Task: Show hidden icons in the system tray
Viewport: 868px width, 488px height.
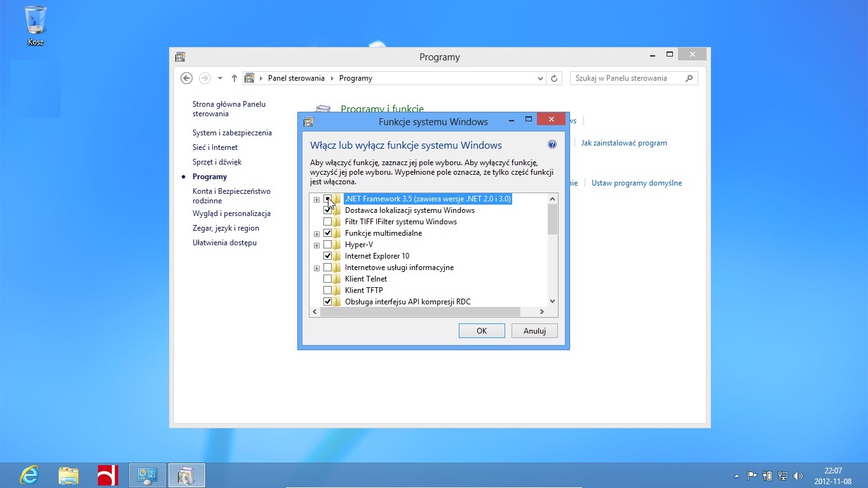Action: (x=736, y=476)
